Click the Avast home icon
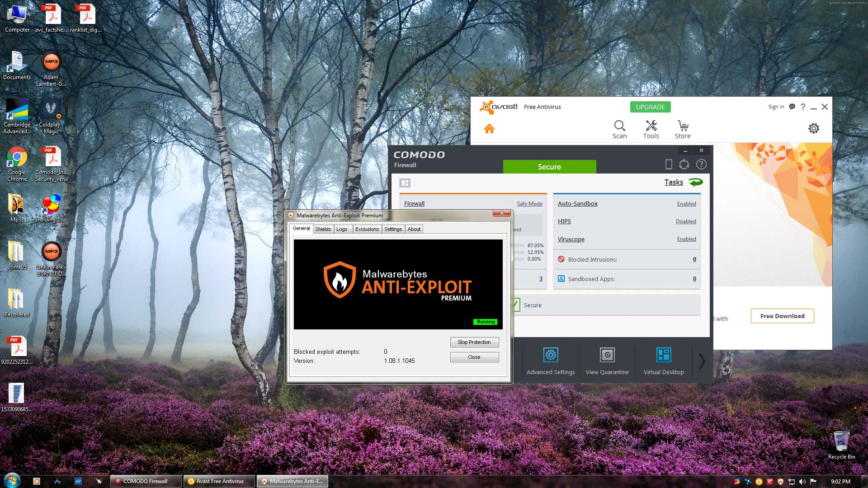The width and height of the screenshot is (868, 488). point(489,129)
